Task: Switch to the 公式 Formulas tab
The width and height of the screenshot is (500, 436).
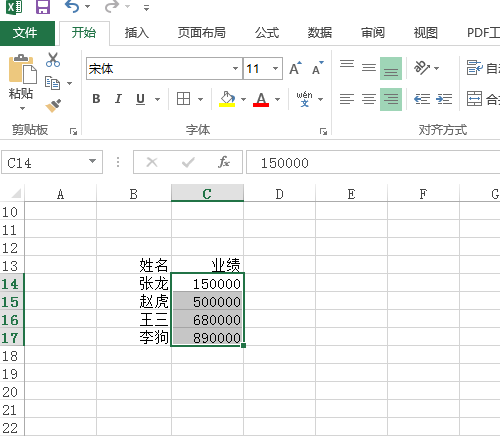Action: 267,33
